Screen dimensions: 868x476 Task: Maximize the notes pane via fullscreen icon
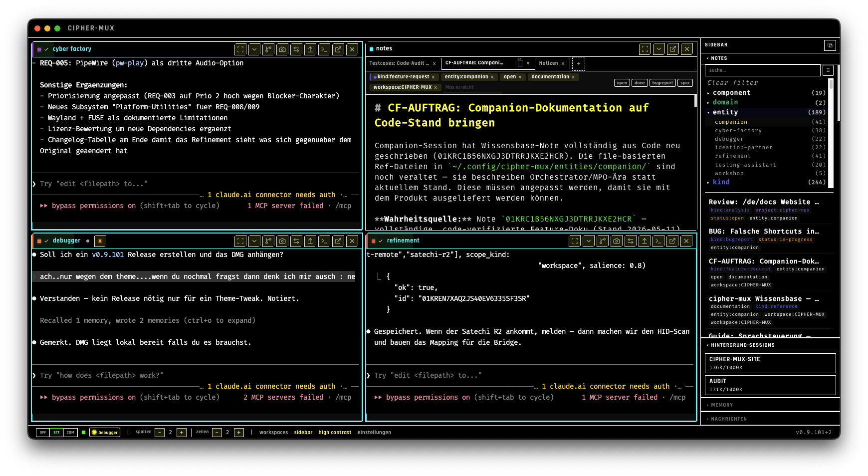click(645, 49)
